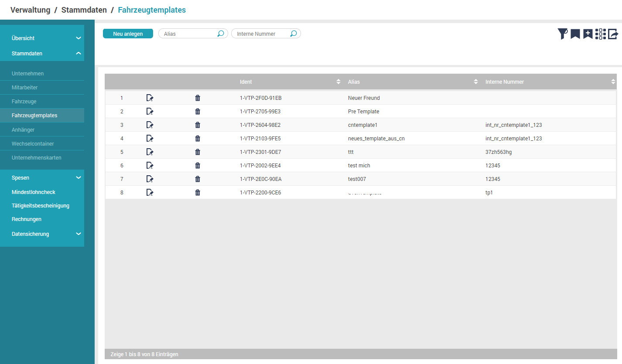This screenshot has width=622, height=364.
Task: Click edit icon for cntemplate1
Action: pos(150,125)
